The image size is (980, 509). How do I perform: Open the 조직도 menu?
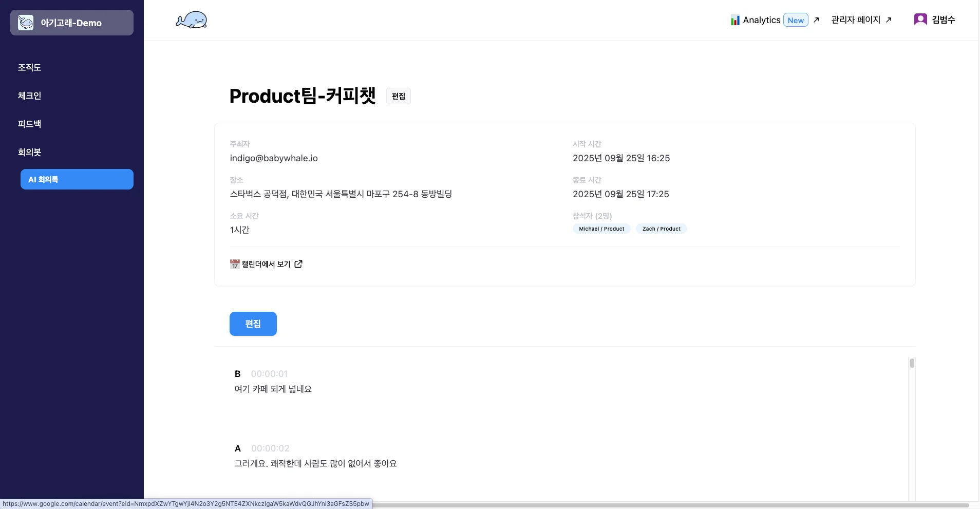point(30,67)
